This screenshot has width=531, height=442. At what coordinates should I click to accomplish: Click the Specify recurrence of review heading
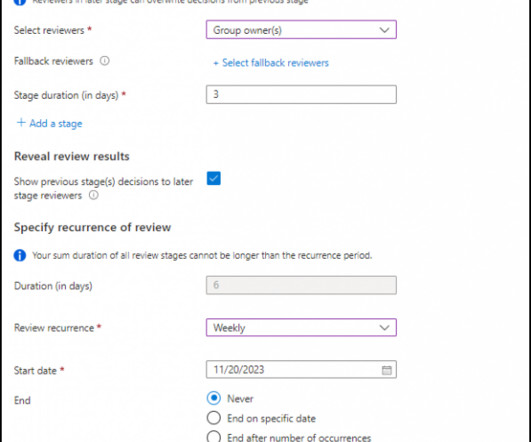(92, 227)
